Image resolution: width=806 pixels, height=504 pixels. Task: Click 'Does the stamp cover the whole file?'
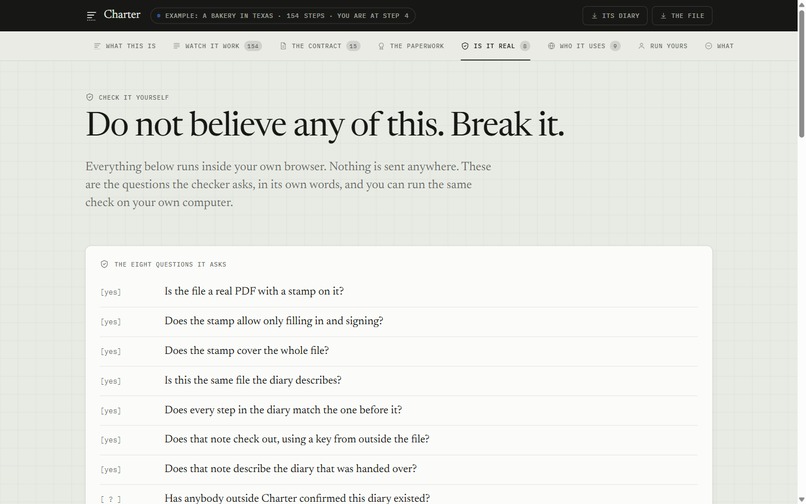tap(247, 351)
